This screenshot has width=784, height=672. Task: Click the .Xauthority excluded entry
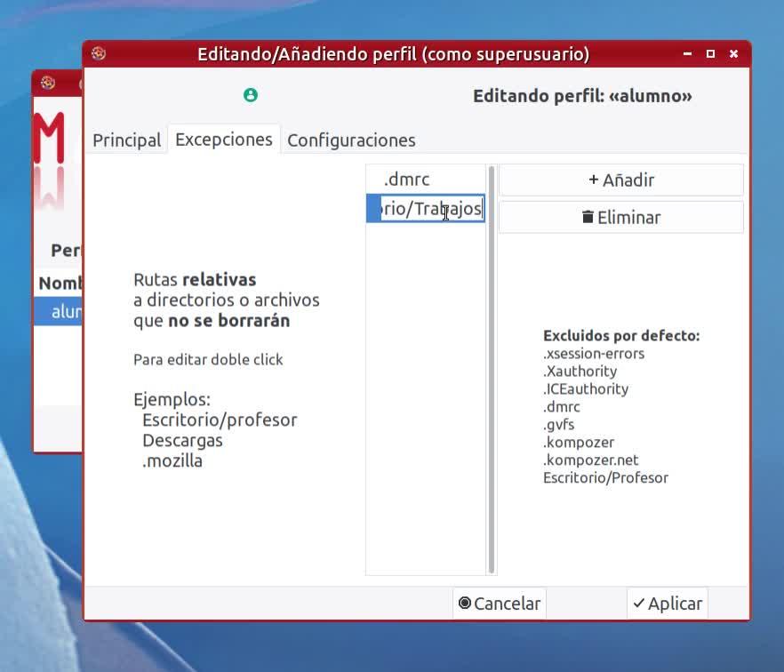580,371
